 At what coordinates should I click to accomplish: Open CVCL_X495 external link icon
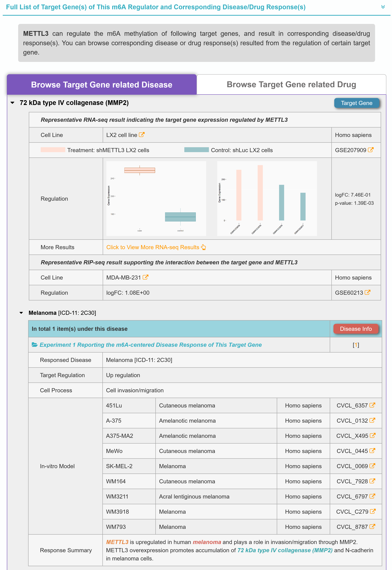point(373,435)
